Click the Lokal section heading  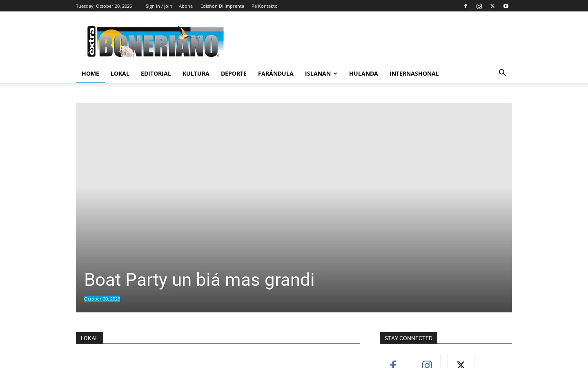pyautogui.click(x=89, y=338)
